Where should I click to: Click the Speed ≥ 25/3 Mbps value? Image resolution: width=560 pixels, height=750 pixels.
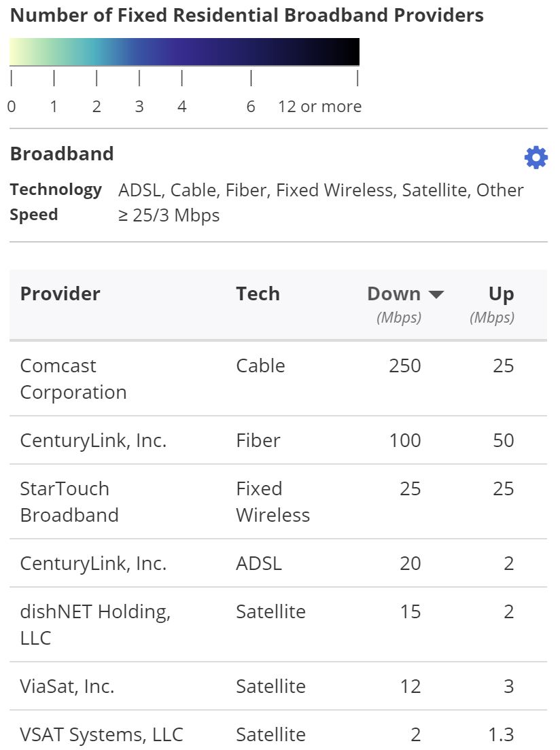coord(169,215)
